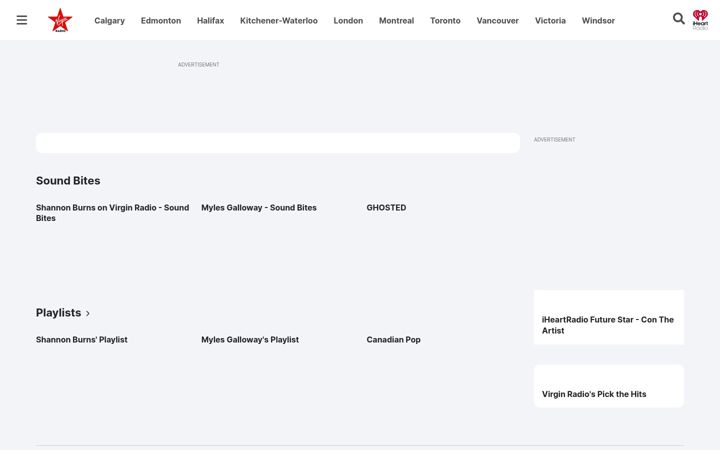Go to the Montreal station link
The width and height of the screenshot is (720, 450).
click(396, 21)
